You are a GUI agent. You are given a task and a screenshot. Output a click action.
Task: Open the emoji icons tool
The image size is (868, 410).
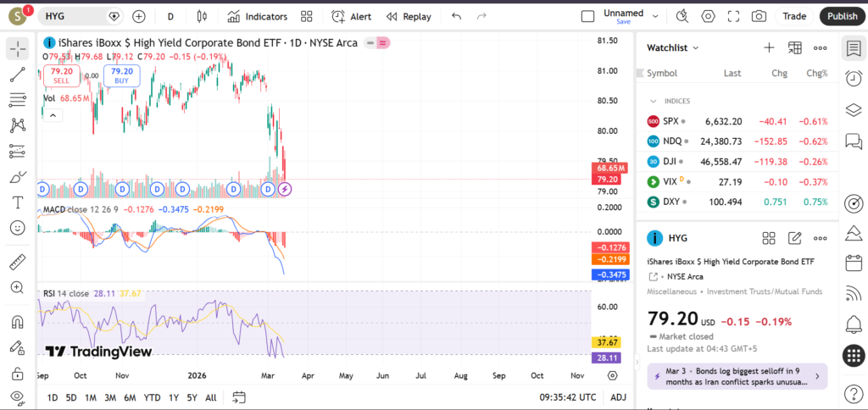tap(17, 228)
